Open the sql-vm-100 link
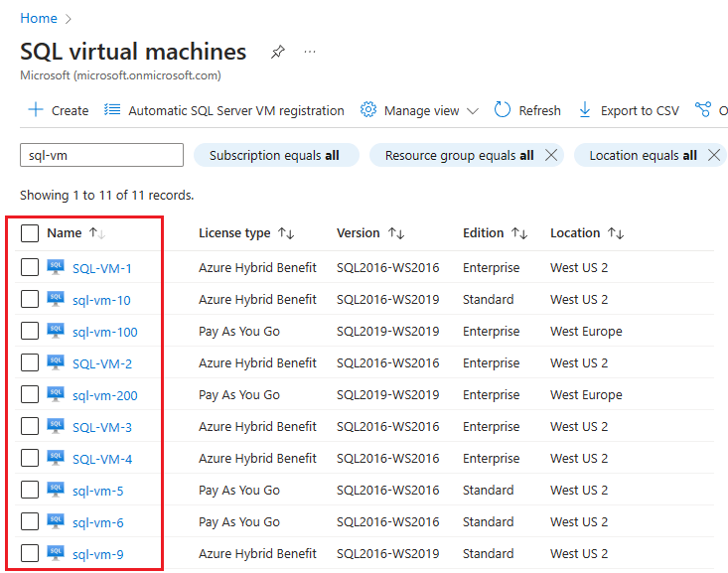 tap(105, 332)
